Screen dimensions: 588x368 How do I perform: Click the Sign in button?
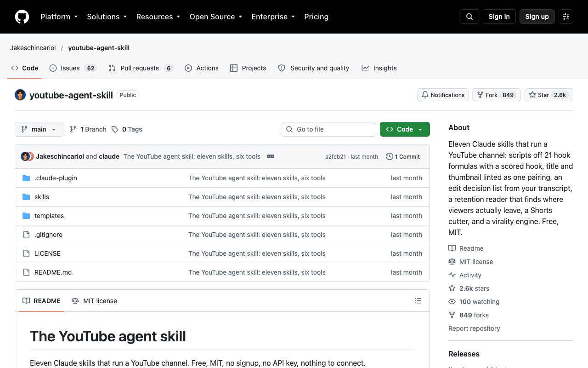(499, 17)
